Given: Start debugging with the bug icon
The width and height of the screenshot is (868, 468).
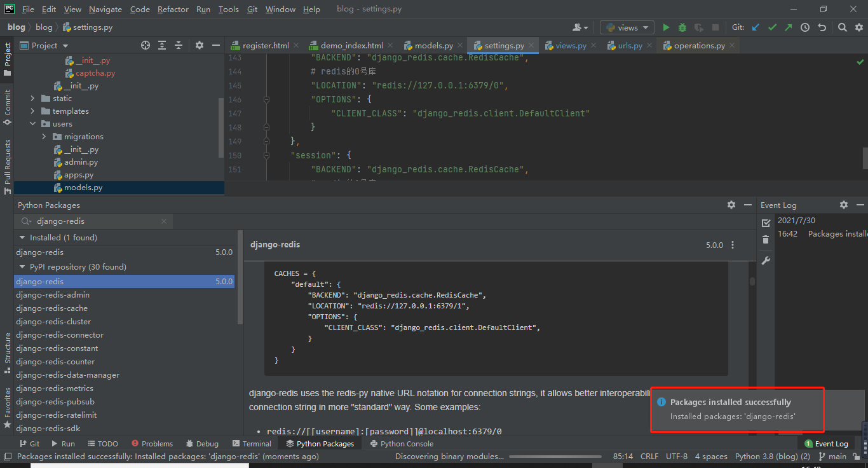Looking at the screenshot, I should click(x=682, y=27).
